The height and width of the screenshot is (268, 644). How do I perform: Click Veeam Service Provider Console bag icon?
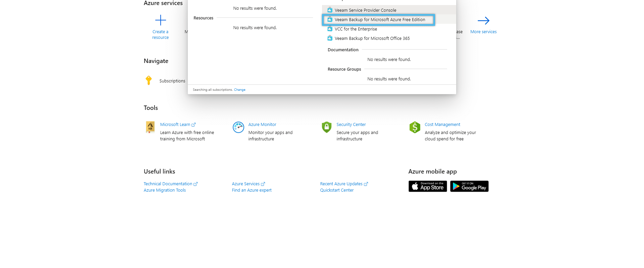pos(330,10)
